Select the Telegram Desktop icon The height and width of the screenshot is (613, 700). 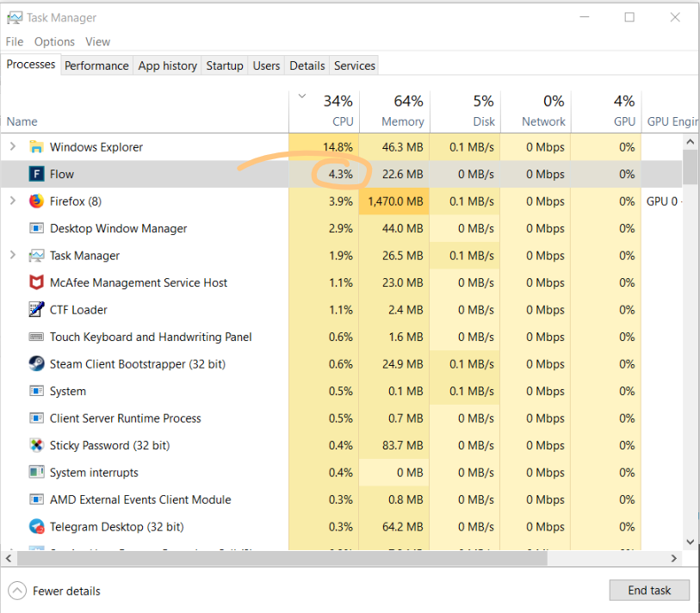coord(36,527)
